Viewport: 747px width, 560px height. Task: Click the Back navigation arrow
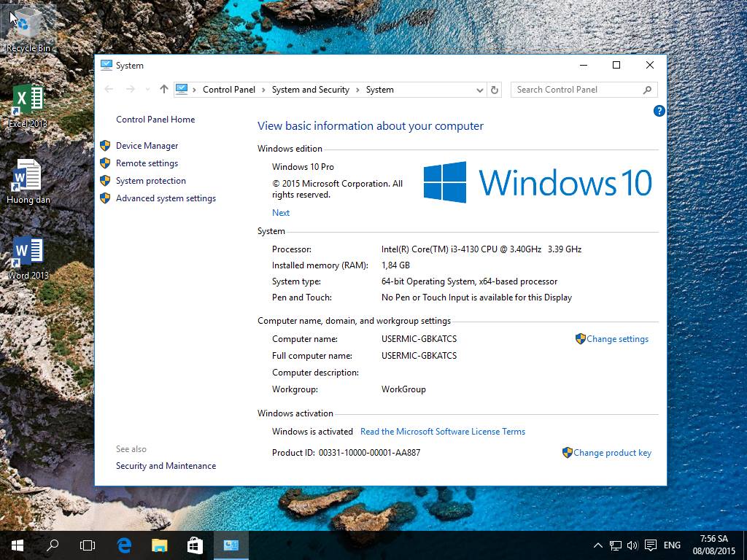point(109,89)
